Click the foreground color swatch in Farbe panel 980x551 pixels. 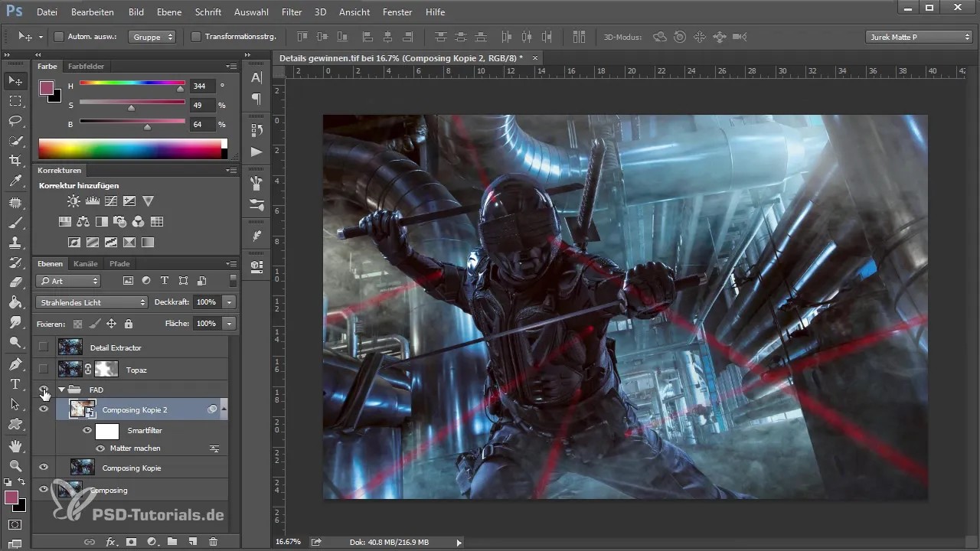click(x=47, y=87)
